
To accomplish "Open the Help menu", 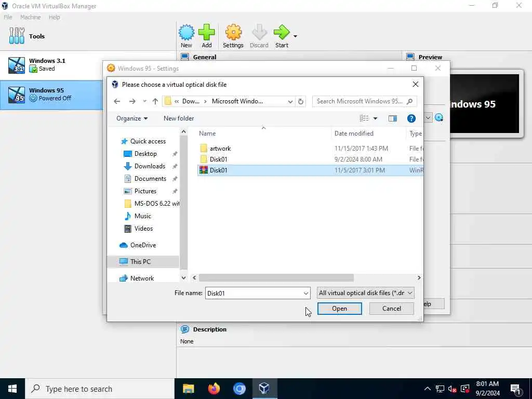I will point(54,17).
